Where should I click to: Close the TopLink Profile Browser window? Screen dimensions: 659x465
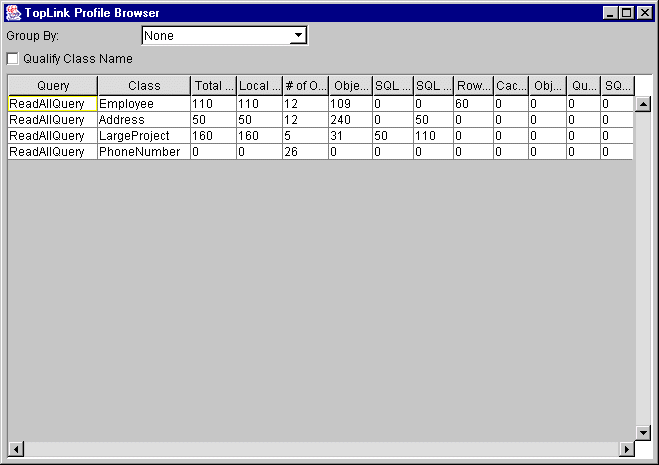pos(645,13)
